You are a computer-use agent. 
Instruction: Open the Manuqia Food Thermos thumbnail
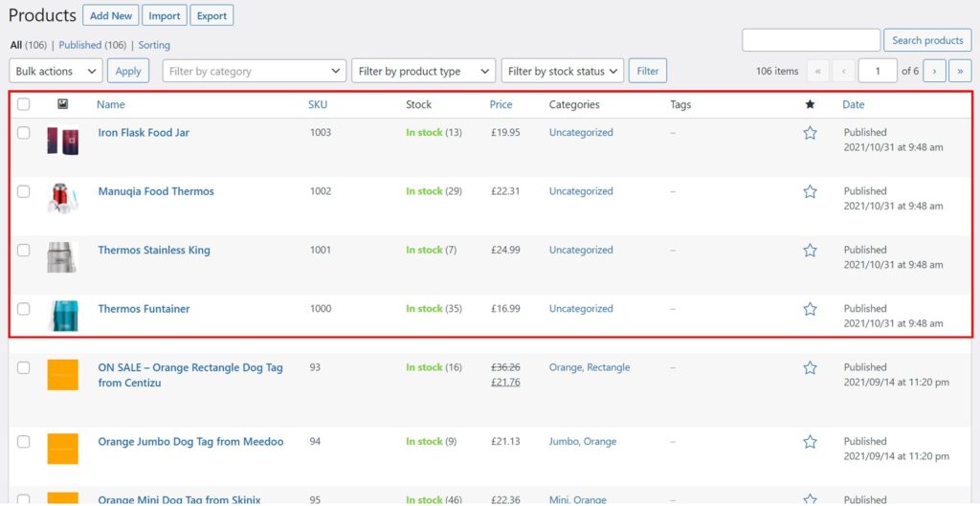(x=62, y=199)
